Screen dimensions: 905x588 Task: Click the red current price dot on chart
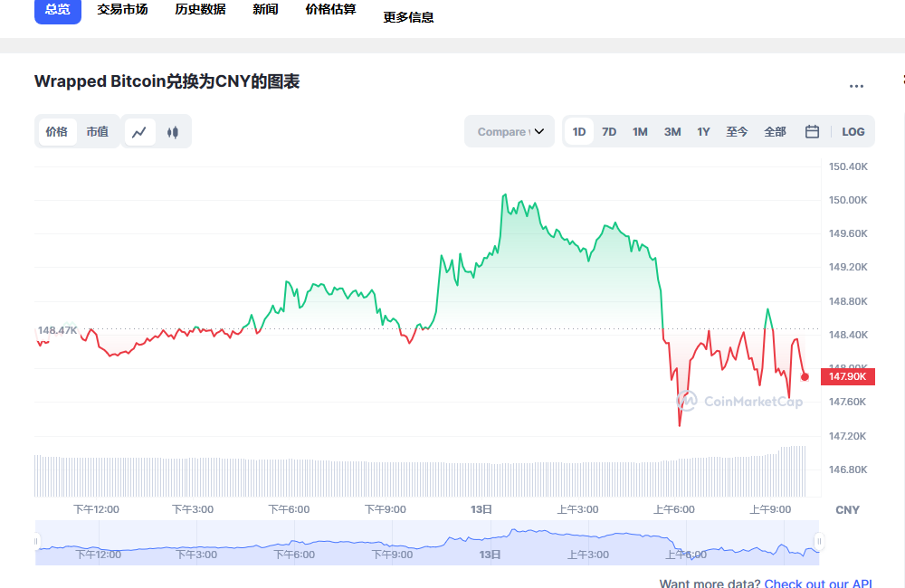[x=805, y=377]
